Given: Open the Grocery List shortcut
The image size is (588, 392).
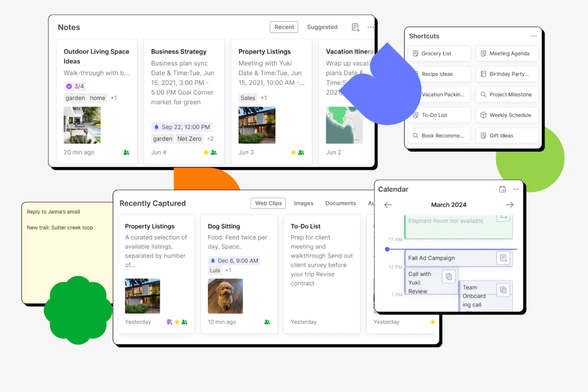Looking at the screenshot, I should click(439, 53).
